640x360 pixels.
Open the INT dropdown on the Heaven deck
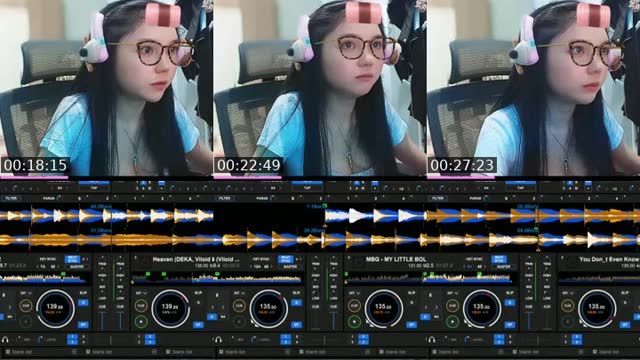[x=141, y=293]
